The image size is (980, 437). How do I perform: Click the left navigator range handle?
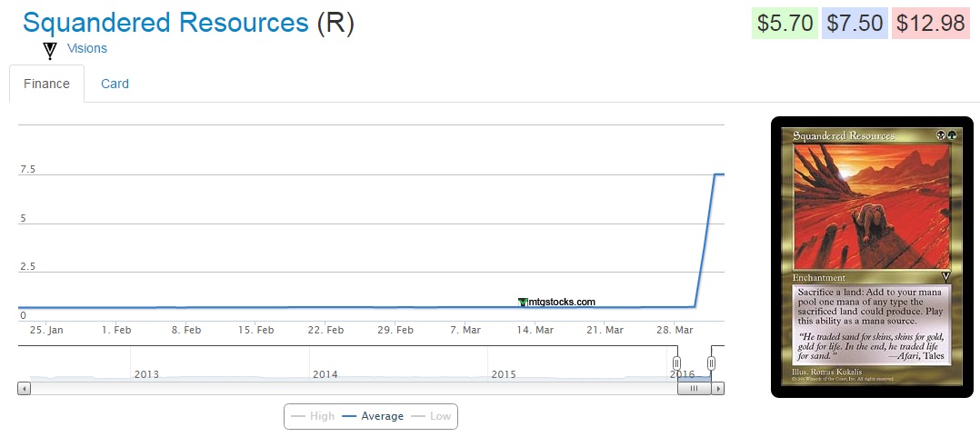tap(676, 363)
